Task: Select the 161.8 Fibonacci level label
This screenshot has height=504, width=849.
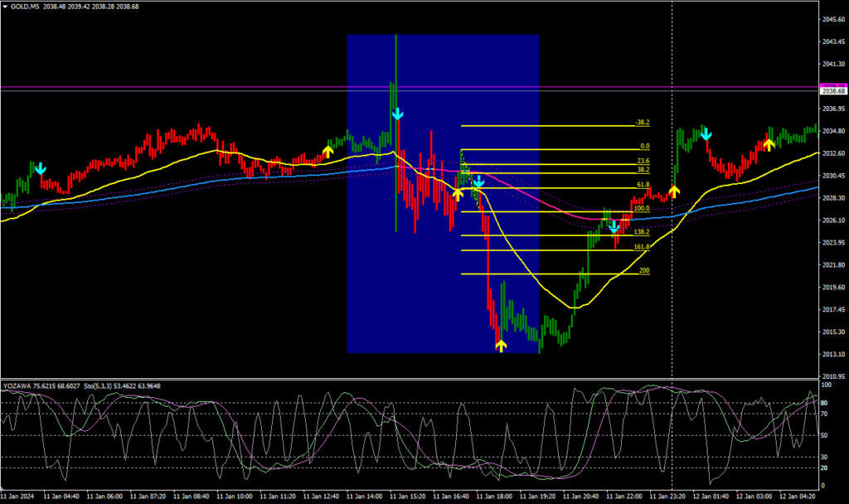Action: click(641, 246)
